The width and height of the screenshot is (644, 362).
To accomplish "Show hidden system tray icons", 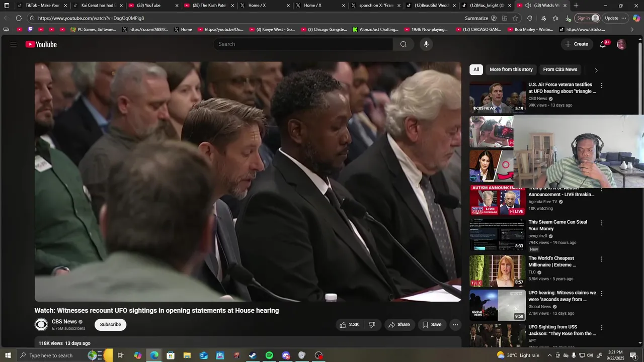I will pyautogui.click(x=549, y=355).
